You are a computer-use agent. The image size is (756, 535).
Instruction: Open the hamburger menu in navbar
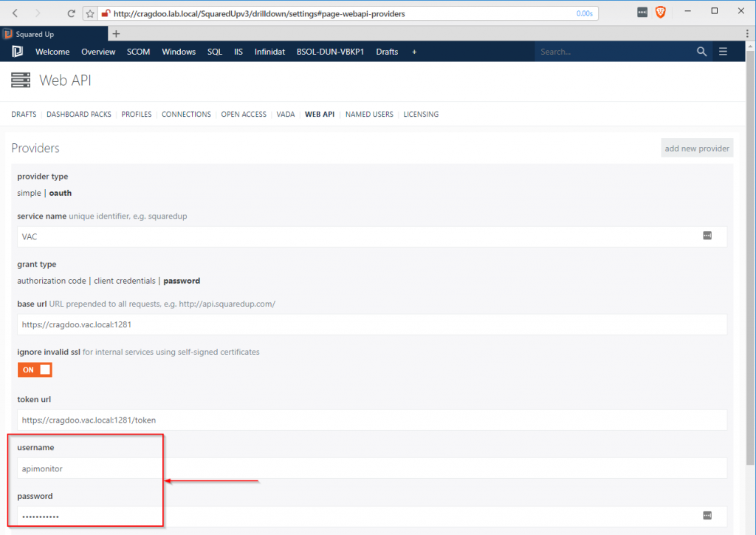pos(723,51)
